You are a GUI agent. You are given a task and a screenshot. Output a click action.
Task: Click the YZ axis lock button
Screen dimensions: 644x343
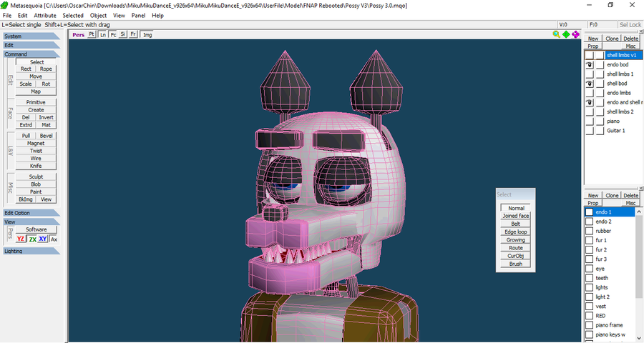click(x=21, y=239)
